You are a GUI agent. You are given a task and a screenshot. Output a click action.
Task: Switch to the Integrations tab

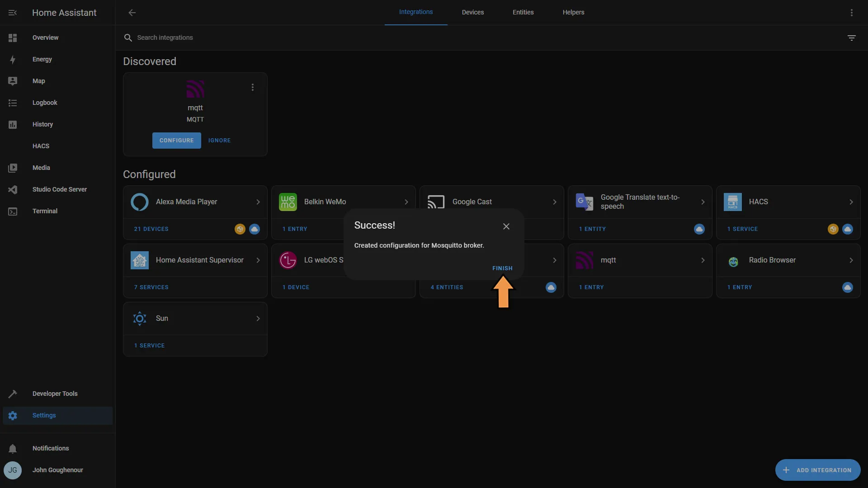[416, 12]
